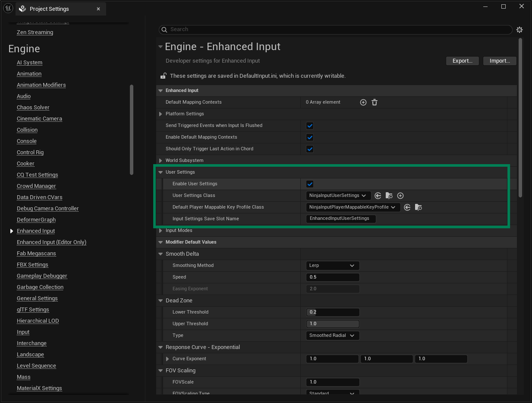The width and height of the screenshot is (532, 403).
Task: Click the padlock icon near the DefaultInput.ini notice
Action: (x=163, y=76)
